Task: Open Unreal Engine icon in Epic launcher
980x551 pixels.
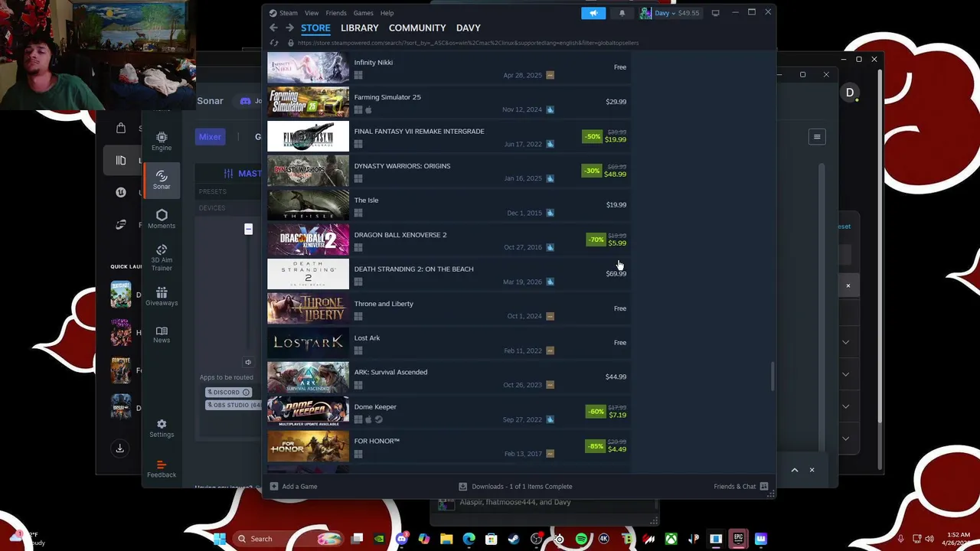Action: pos(121,192)
